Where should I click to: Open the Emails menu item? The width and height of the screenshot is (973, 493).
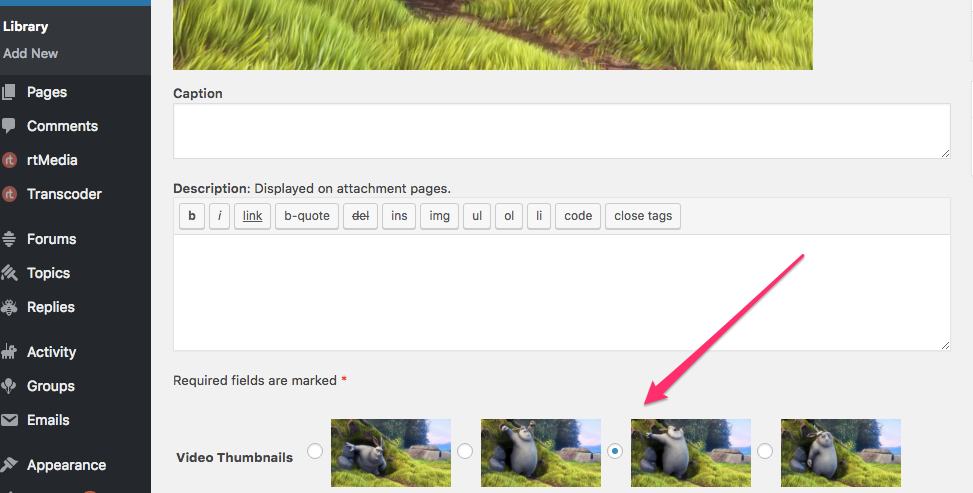coord(48,420)
